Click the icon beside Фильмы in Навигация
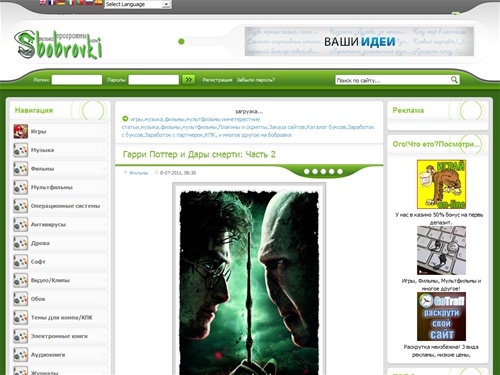This screenshot has height=375, width=500. pyautogui.click(x=21, y=169)
